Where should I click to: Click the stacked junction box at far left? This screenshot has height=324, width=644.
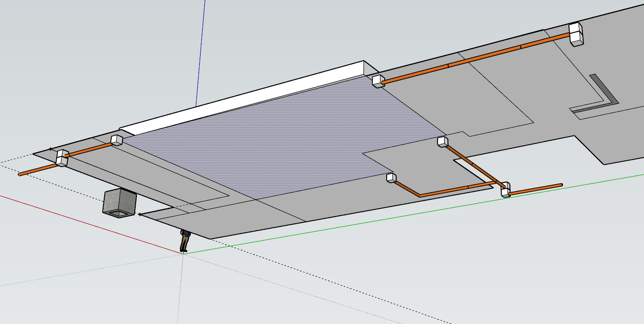(62, 158)
